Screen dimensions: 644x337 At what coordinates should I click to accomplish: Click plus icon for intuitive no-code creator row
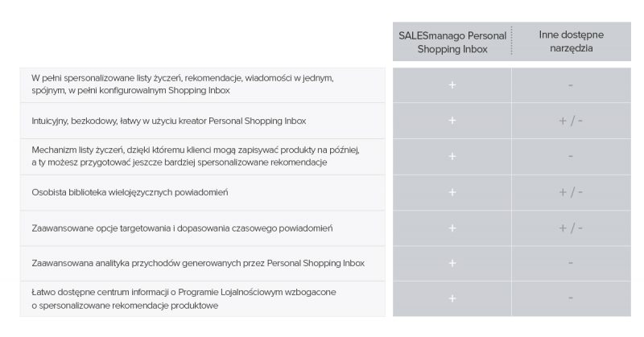point(452,121)
